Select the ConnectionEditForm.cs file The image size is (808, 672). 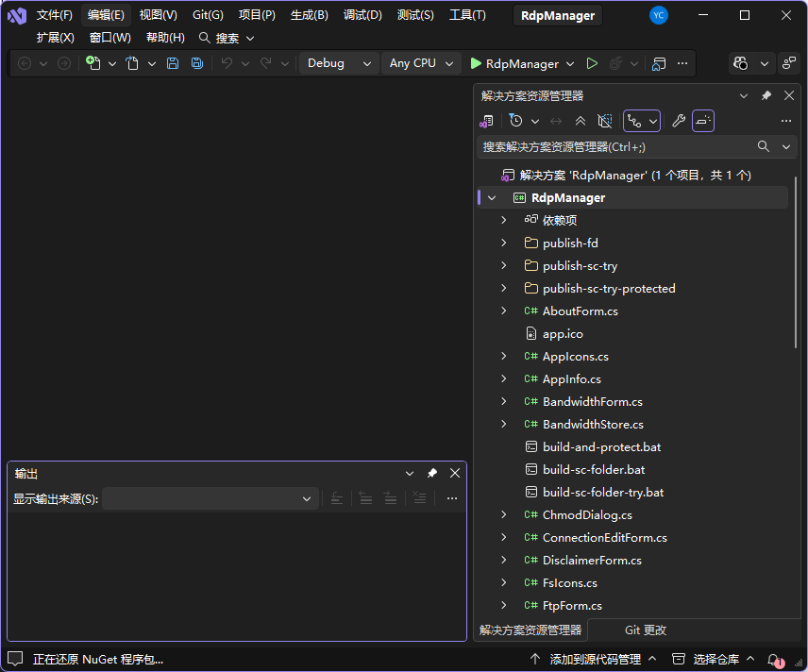coord(604,537)
